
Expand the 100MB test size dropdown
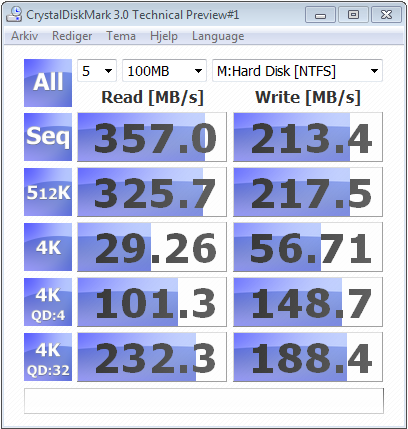point(164,71)
